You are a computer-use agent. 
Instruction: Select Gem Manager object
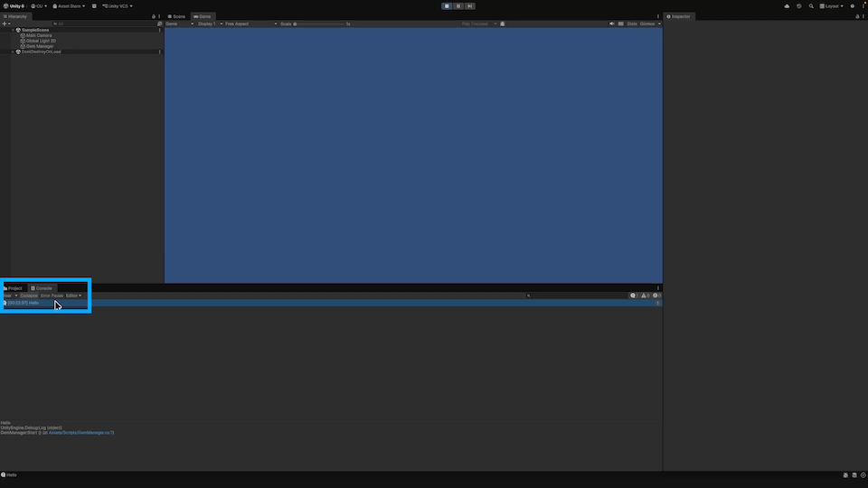click(39, 46)
